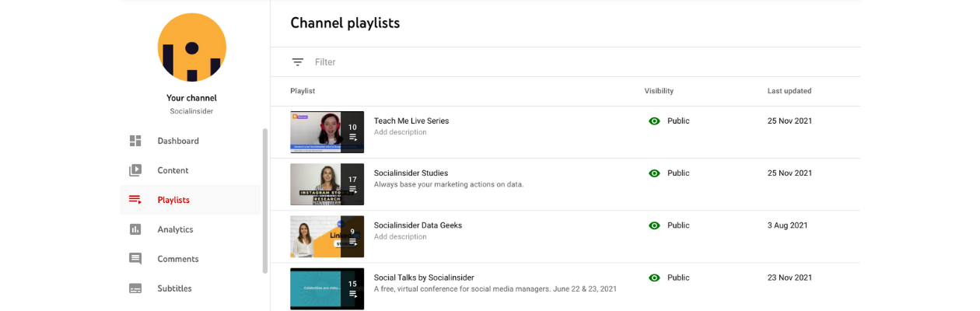The width and height of the screenshot is (980, 311).
Task: Click the Teach Me Live Series title
Action: pyautogui.click(x=411, y=121)
